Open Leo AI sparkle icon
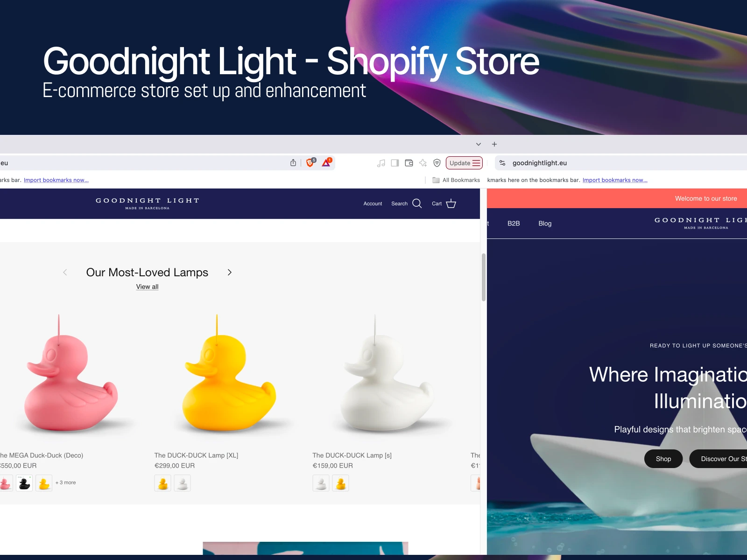 tap(423, 163)
